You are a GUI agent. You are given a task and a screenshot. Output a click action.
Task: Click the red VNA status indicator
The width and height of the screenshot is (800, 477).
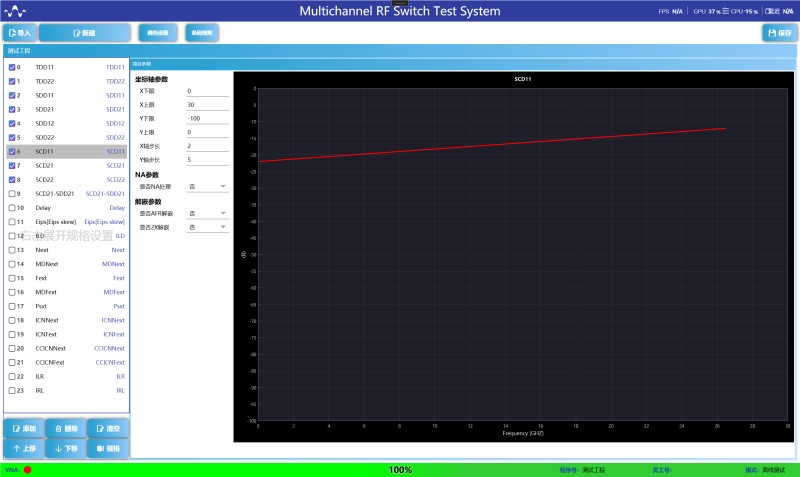click(28, 469)
